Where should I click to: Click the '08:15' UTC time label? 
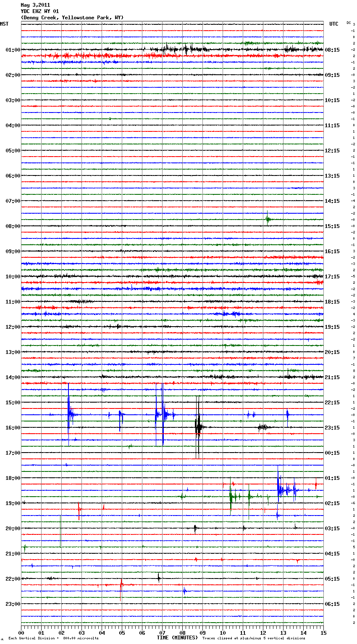click(x=332, y=50)
